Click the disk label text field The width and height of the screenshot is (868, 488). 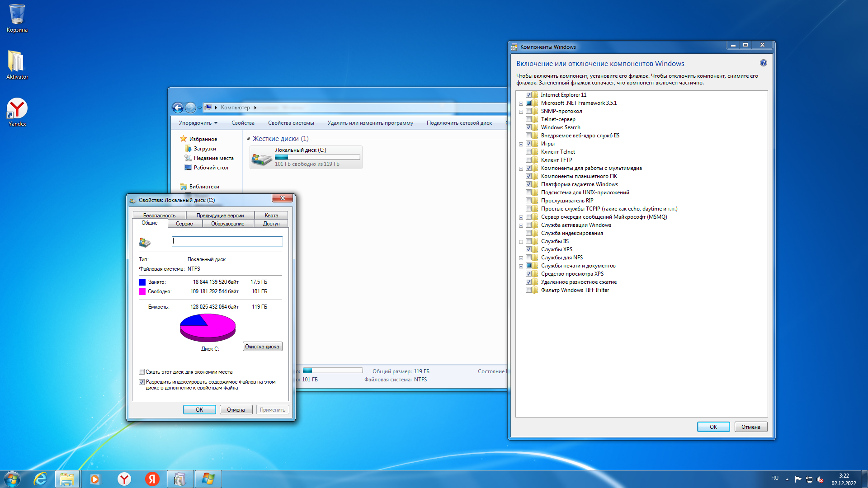tap(227, 241)
